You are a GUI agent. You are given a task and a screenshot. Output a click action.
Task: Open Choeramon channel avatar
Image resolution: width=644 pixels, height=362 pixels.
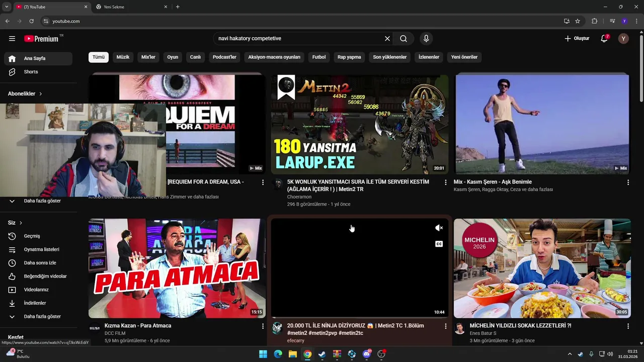point(277,184)
